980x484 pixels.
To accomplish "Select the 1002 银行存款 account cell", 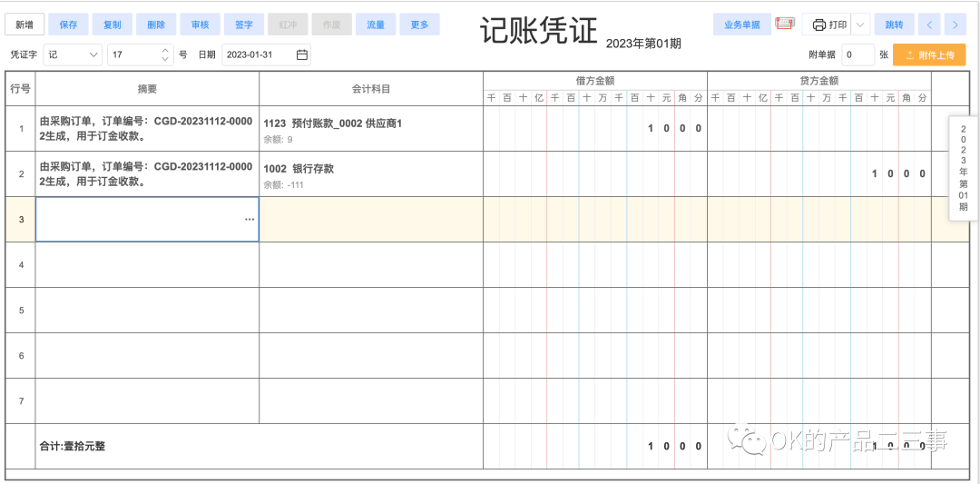I will tap(371, 174).
